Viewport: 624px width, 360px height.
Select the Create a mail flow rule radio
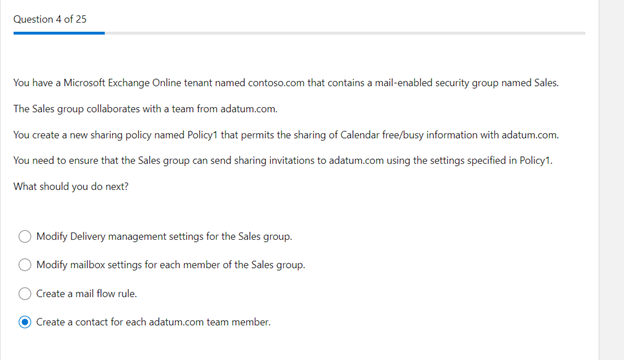(25, 294)
